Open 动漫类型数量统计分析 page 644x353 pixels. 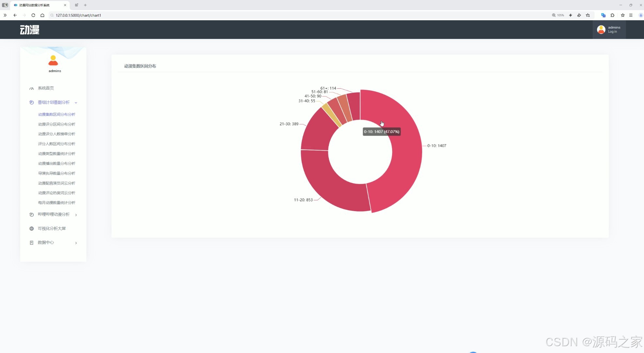click(56, 154)
